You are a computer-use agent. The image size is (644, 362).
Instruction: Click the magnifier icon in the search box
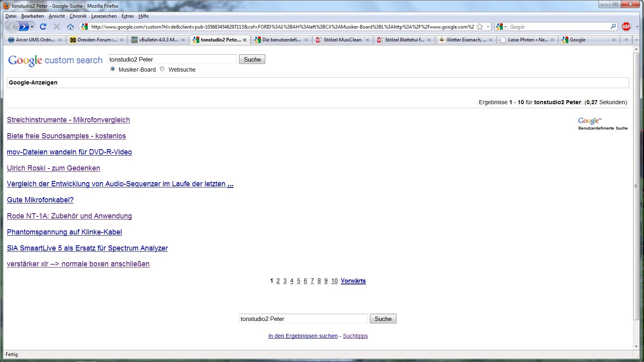pos(613,27)
